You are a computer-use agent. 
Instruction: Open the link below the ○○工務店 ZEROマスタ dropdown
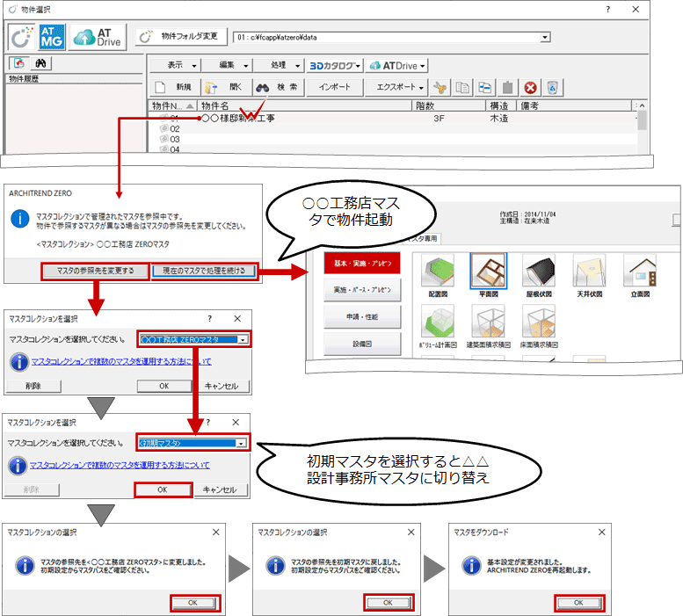121,361
